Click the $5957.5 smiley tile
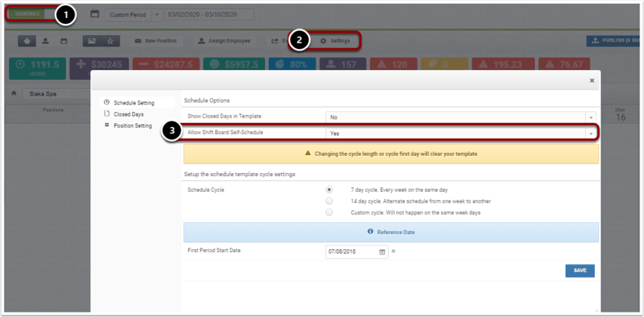Viewport: 644px width, 317px height. [234, 65]
